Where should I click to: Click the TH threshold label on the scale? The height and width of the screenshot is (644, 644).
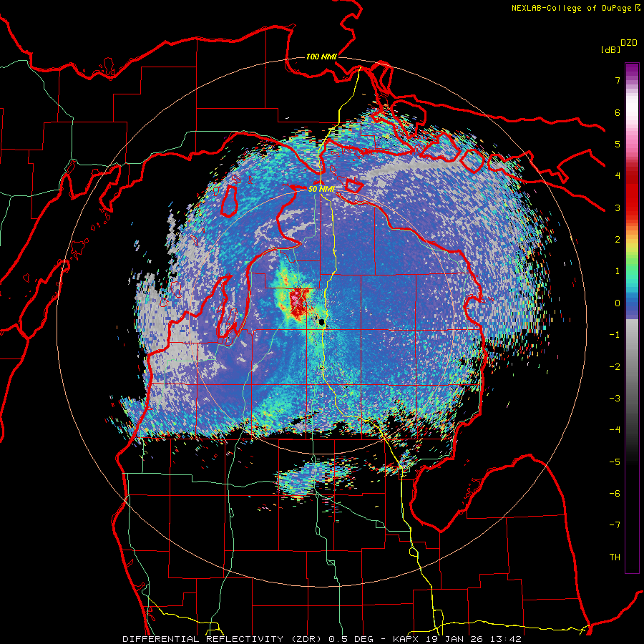(x=615, y=557)
